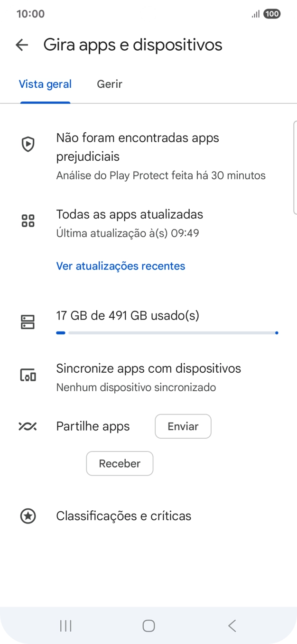Tap the apps grid updates icon
The height and width of the screenshot is (644, 297).
(x=28, y=221)
